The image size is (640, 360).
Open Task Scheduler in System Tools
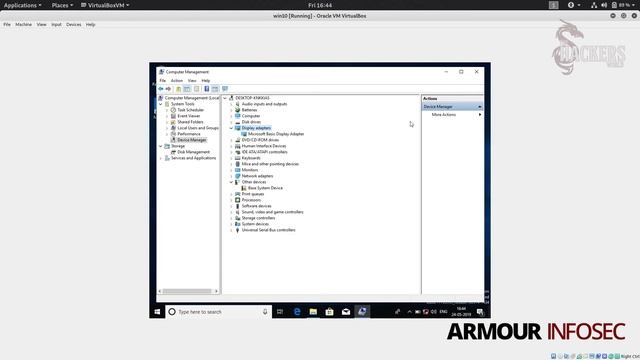(190, 110)
